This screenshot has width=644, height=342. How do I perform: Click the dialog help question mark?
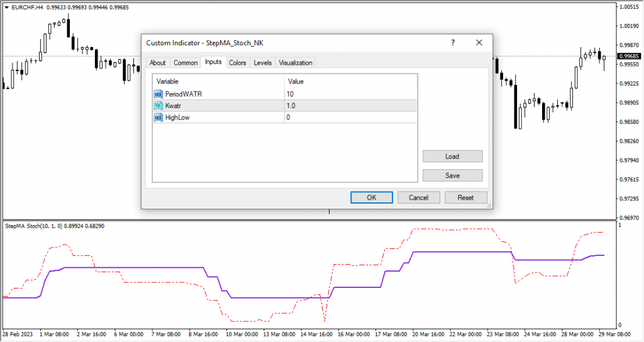452,43
